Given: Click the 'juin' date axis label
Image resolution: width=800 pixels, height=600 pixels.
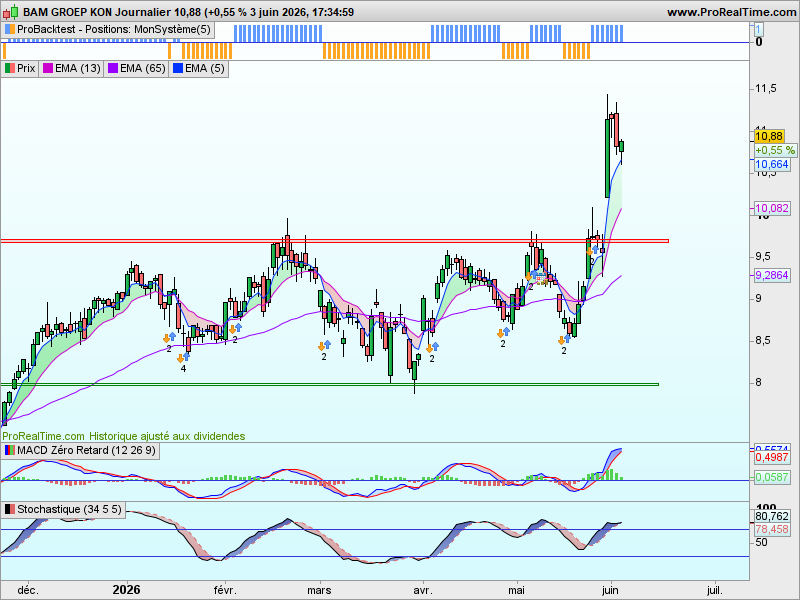Looking at the screenshot, I should tap(610, 590).
